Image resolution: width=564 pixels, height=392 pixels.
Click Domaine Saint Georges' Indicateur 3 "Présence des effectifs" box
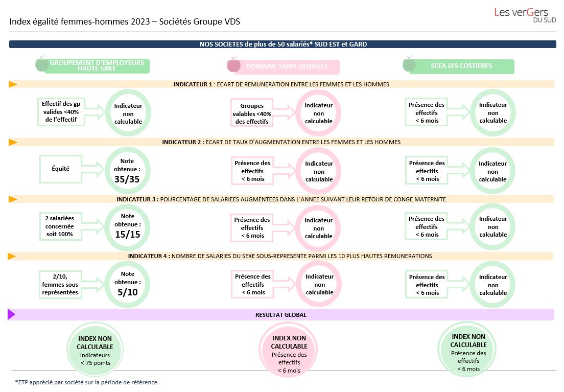pos(252,227)
